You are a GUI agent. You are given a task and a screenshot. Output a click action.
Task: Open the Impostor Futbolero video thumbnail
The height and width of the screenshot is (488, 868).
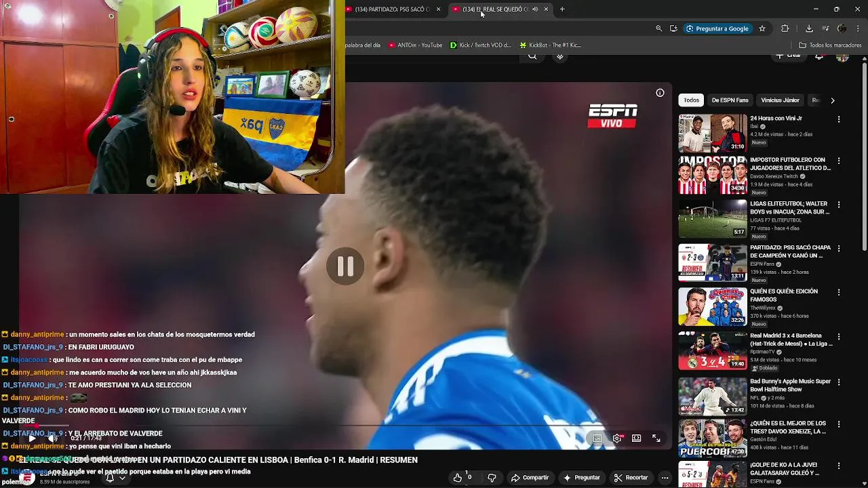(713, 176)
